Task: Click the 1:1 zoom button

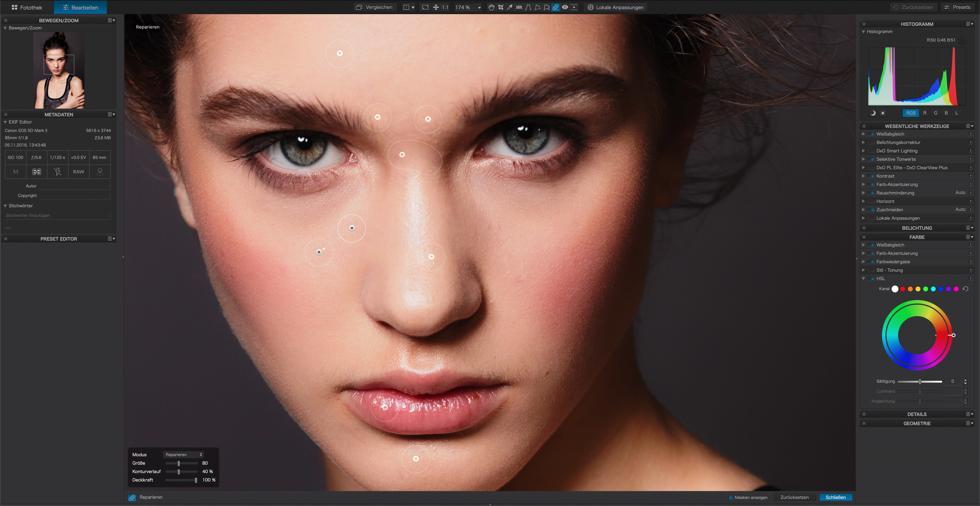Action: coord(445,7)
